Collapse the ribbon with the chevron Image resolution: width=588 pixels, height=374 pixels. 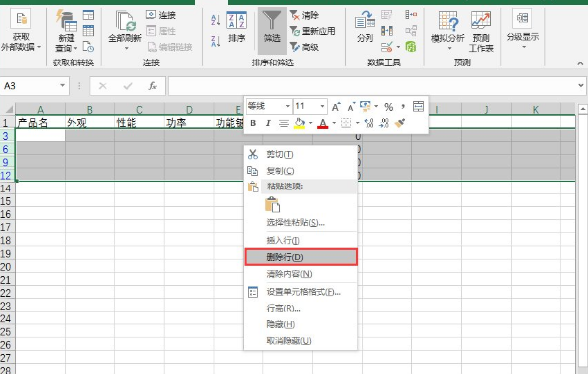pyautogui.click(x=580, y=63)
